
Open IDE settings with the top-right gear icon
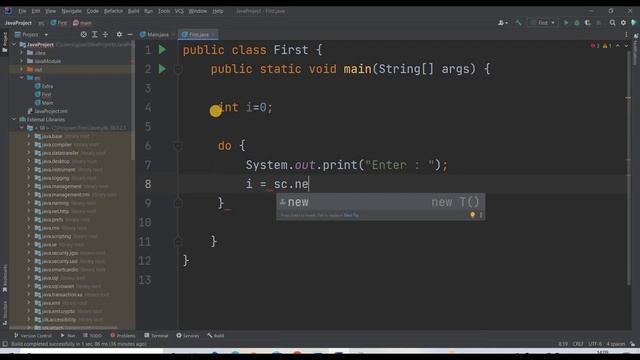click(623, 23)
